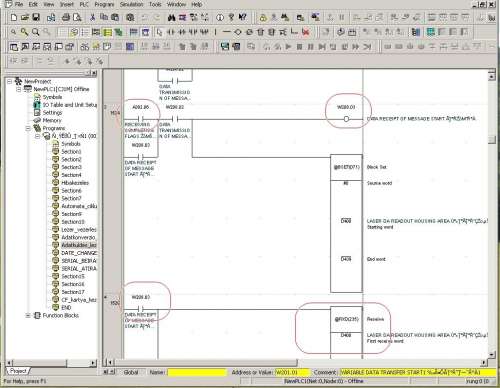500x388 pixels.
Task: Select the arrow selection mode tool
Action: (160, 32)
